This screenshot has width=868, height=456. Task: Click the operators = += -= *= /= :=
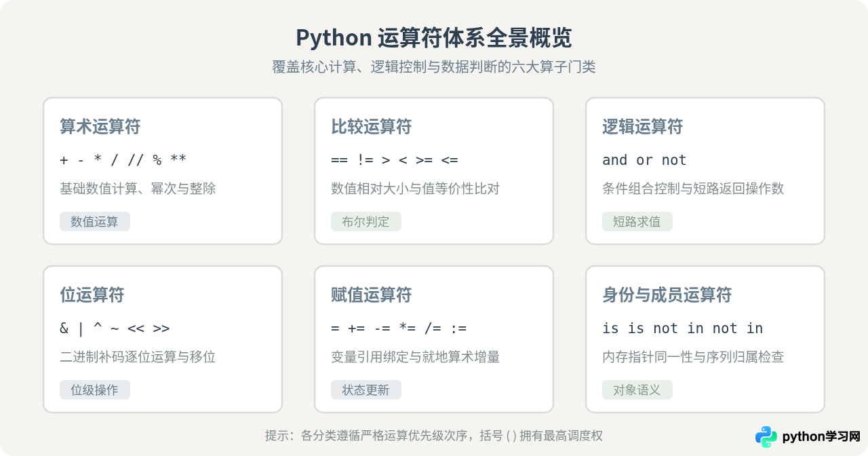[x=399, y=328]
